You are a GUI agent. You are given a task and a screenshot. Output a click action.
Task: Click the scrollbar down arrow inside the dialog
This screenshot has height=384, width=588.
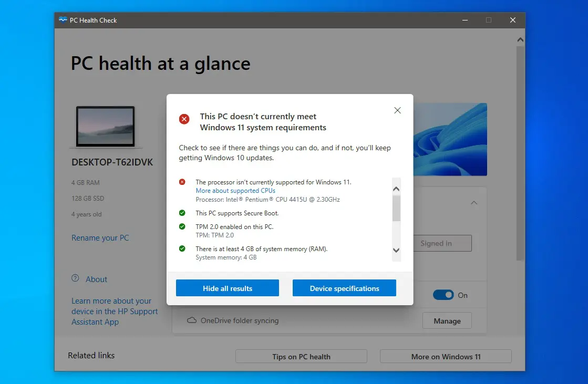tap(396, 251)
